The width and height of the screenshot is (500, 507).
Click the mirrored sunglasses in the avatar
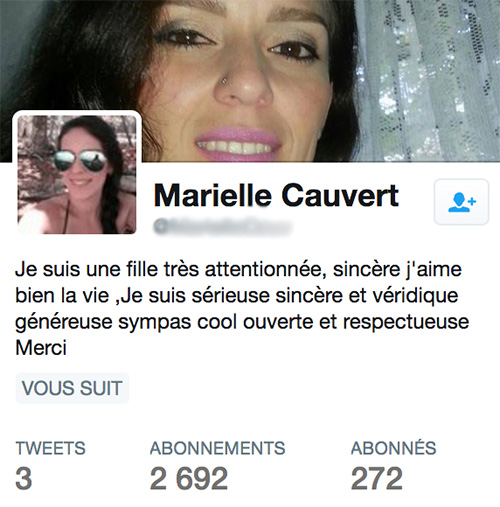80,161
